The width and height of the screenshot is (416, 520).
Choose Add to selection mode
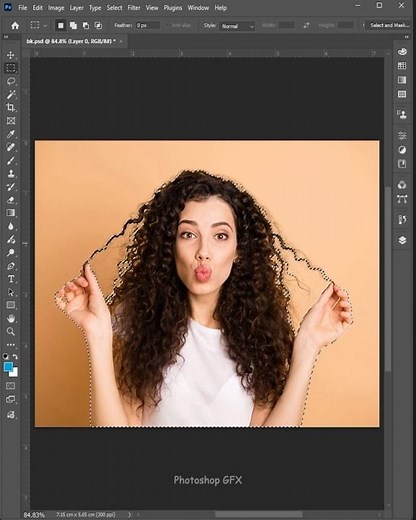pyautogui.click(x=73, y=26)
